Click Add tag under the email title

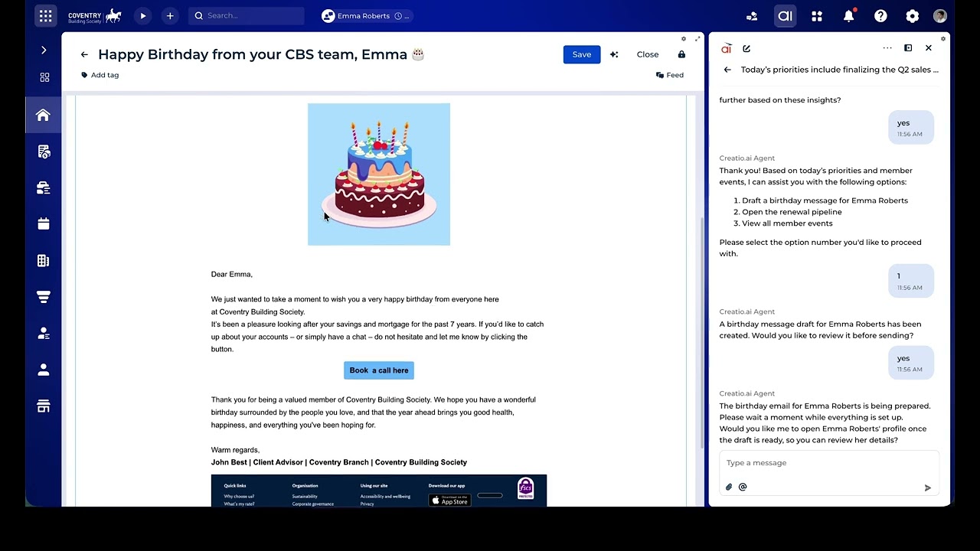tap(100, 75)
